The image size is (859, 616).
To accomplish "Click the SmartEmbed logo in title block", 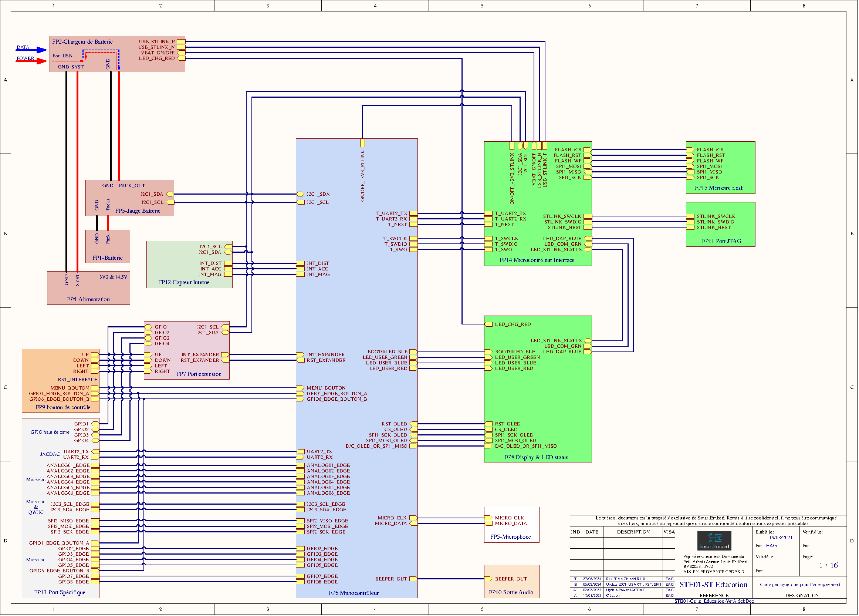I will pos(714,541).
